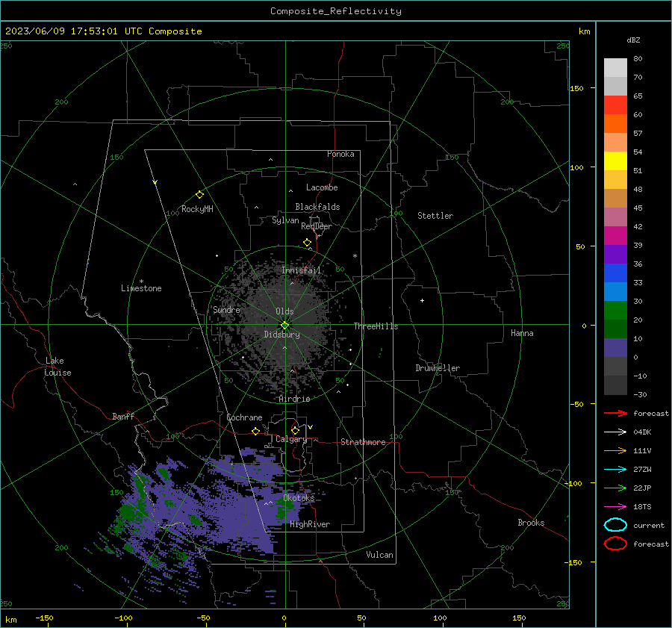Click the yellow diamond marker above Calgary

click(295, 430)
